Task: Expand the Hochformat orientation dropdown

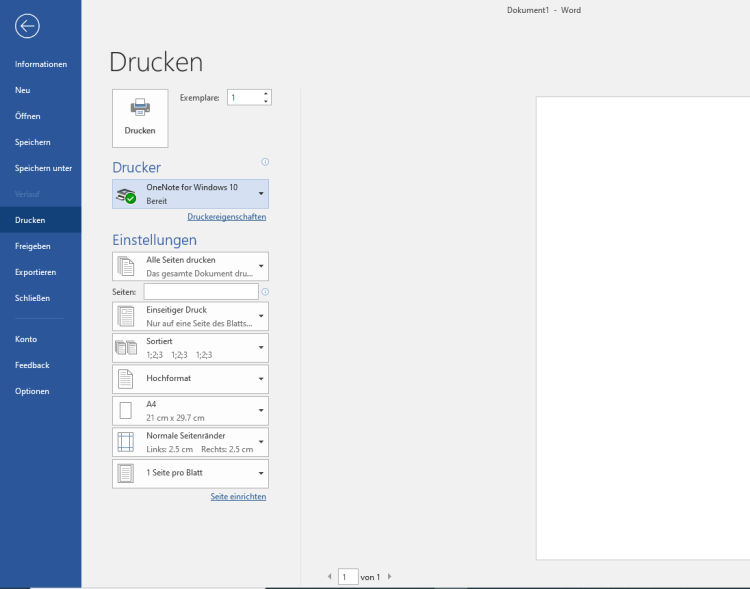Action: tap(191, 379)
